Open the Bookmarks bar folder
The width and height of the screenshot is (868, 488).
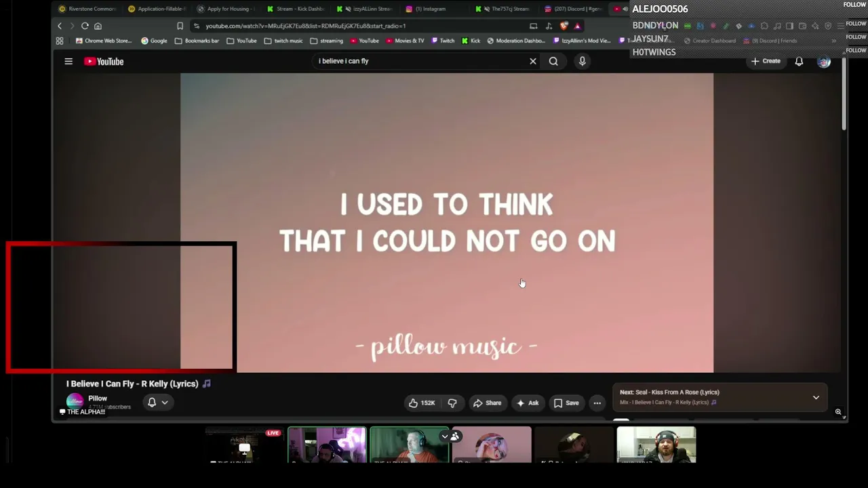pos(197,41)
